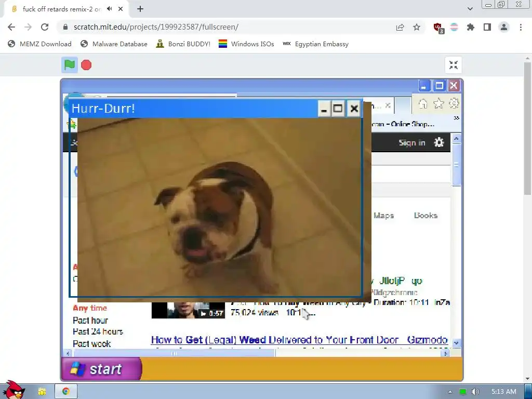
Task: Click the inner page scroll up arrow
Action: (x=456, y=139)
